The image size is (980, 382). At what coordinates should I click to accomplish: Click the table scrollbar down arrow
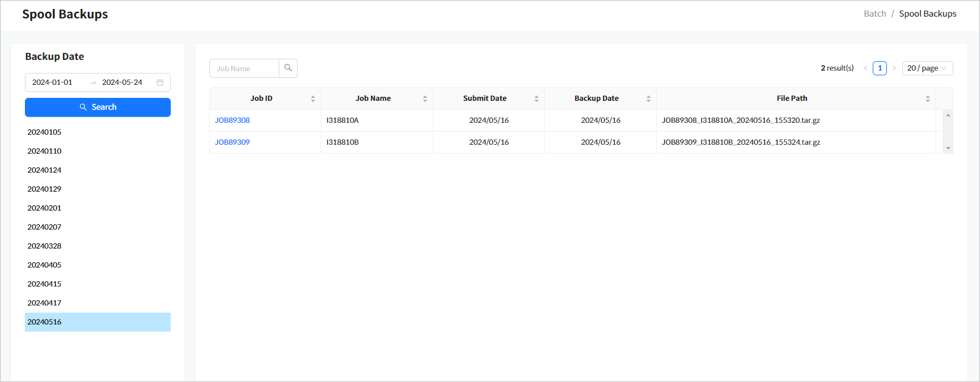(x=948, y=148)
